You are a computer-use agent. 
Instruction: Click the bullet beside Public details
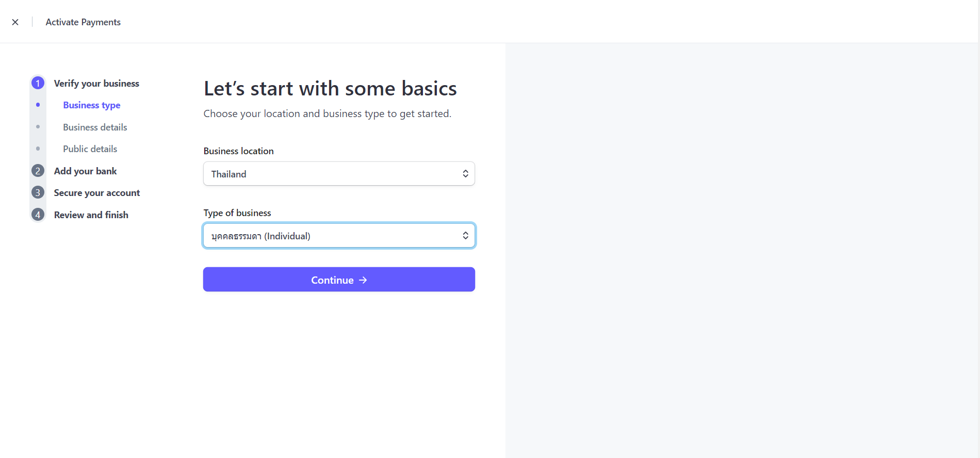pyautogui.click(x=38, y=149)
